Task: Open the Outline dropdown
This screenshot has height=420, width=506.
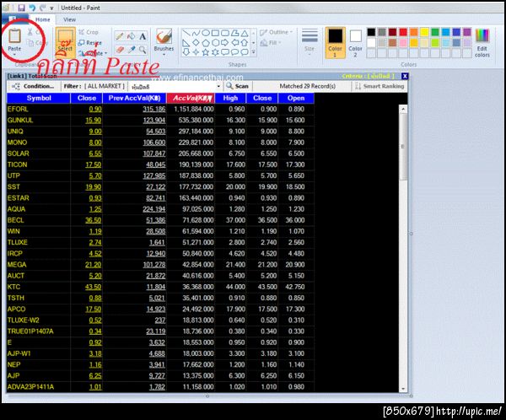Action: click(x=277, y=32)
